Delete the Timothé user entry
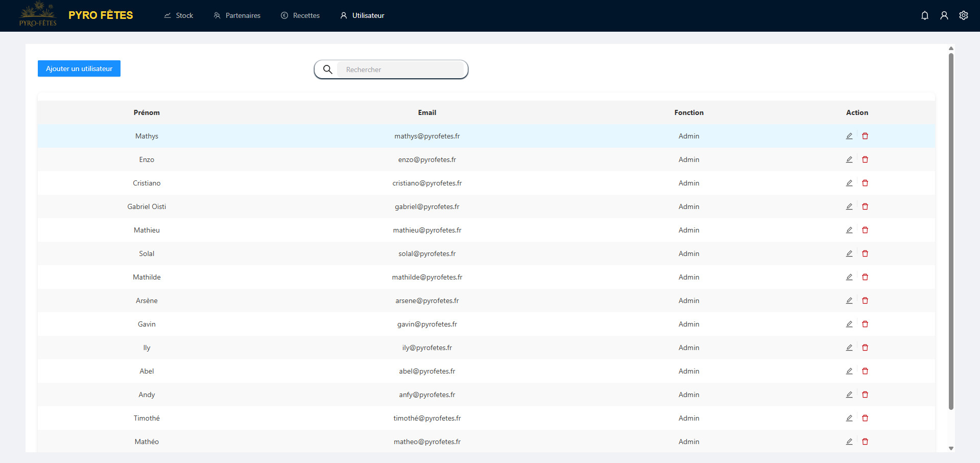The width and height of the screenshot is (980, 463). (865, 418)
